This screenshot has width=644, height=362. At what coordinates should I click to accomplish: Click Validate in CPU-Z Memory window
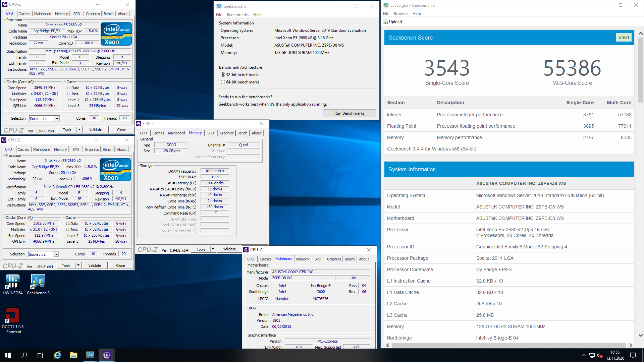tap(229, 249)
